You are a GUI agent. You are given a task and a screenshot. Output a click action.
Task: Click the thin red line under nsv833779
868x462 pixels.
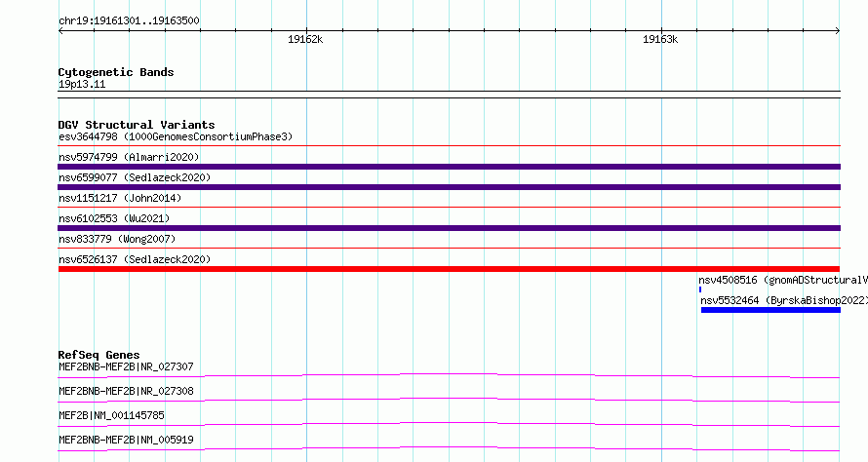click(x=449, y=249)
